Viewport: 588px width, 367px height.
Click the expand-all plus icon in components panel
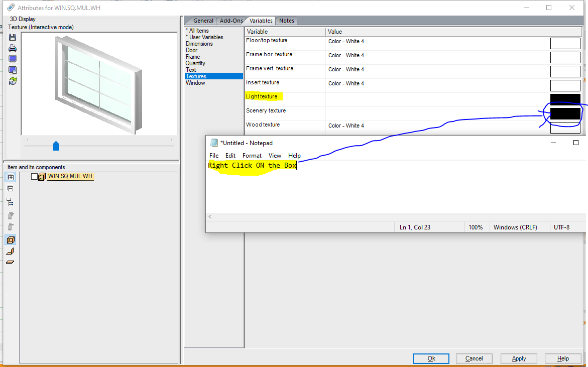click(x=11, y=177)
